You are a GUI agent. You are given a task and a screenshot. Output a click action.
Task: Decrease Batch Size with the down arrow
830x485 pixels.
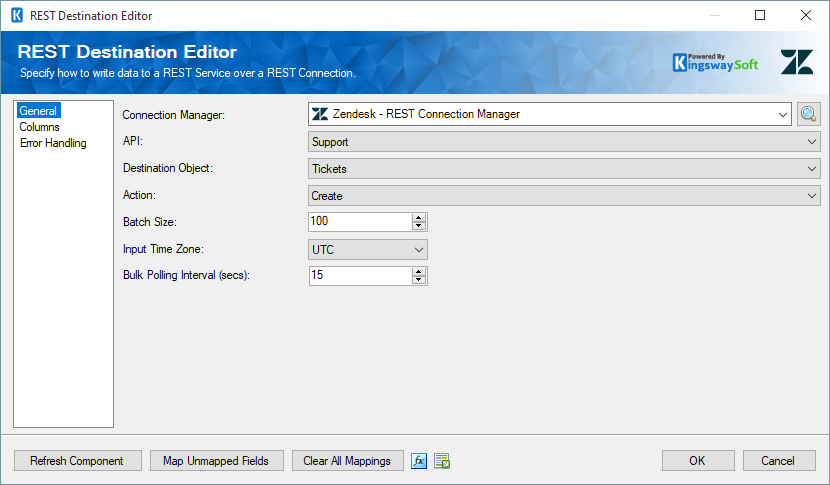click(x=419, y=226)
